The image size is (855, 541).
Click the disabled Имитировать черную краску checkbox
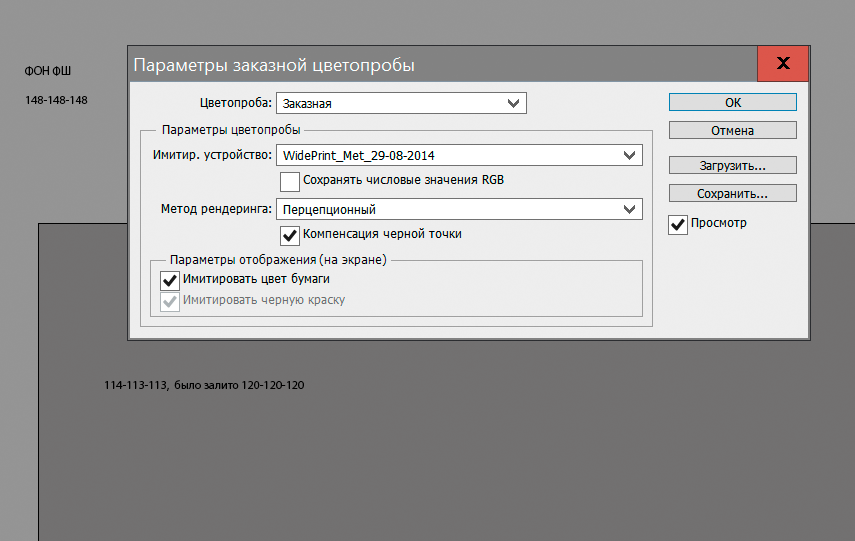[170, 301]
